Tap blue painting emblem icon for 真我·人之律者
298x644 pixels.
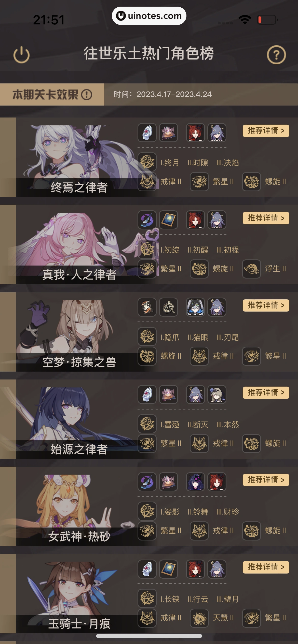coord(168,220)
